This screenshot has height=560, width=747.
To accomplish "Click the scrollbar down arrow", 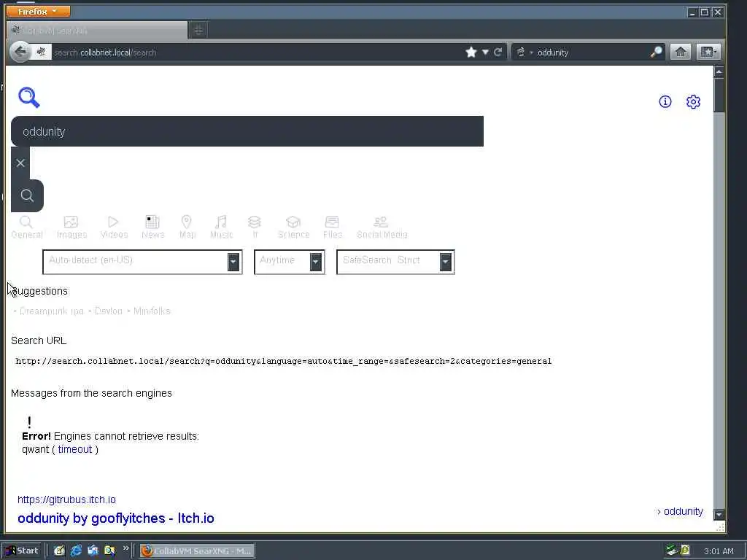I will (719, 514).
